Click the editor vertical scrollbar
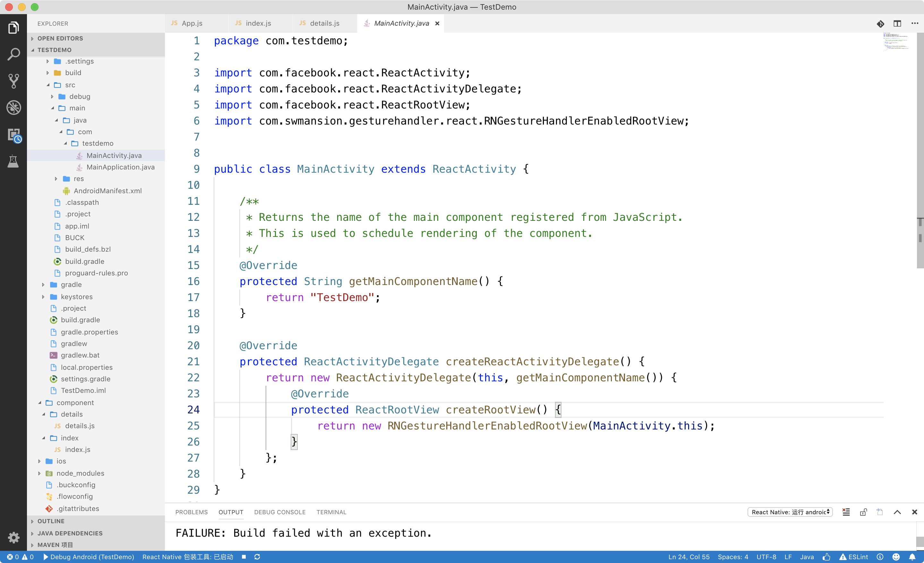The width and height of the screenshot is (924, 563). (x=920, y=150)
